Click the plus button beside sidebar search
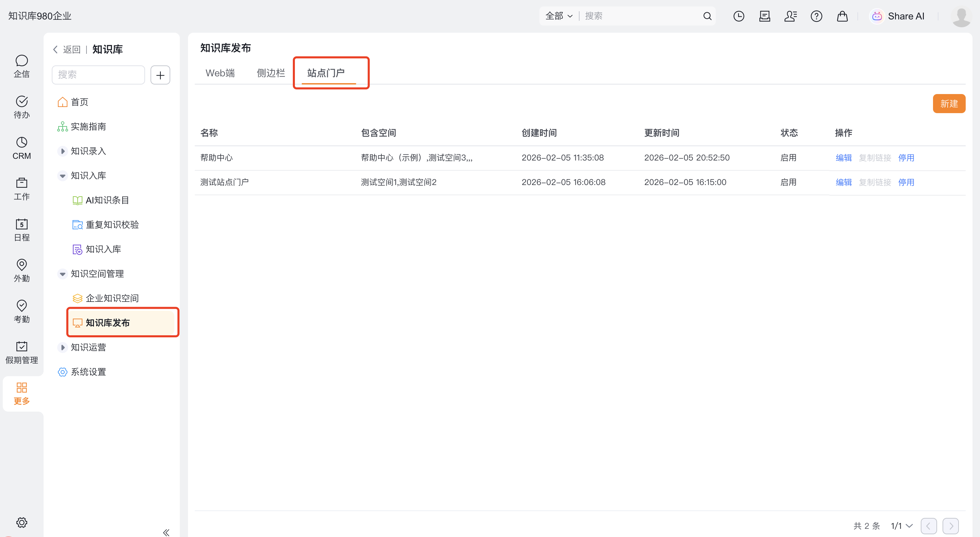Viewport: 980px width, 537px height. (x=160, y=75)
